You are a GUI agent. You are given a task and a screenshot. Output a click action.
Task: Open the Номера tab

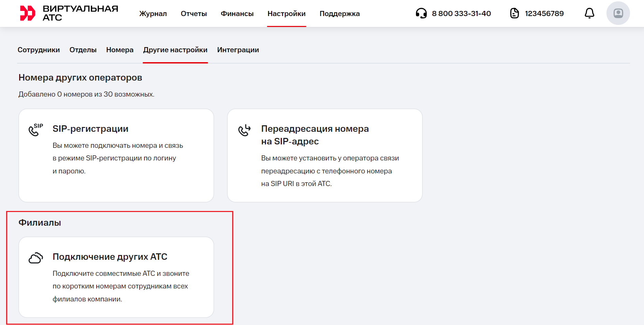[x=120, y=50]
